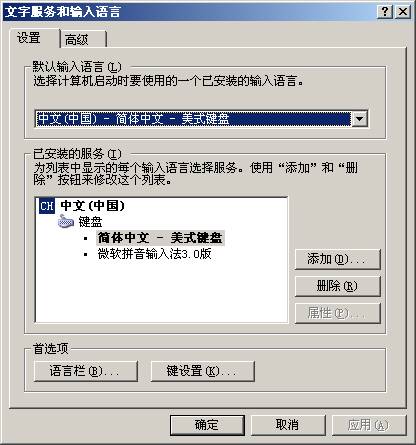Click the 添加(D)... button

tap(337, 259)
